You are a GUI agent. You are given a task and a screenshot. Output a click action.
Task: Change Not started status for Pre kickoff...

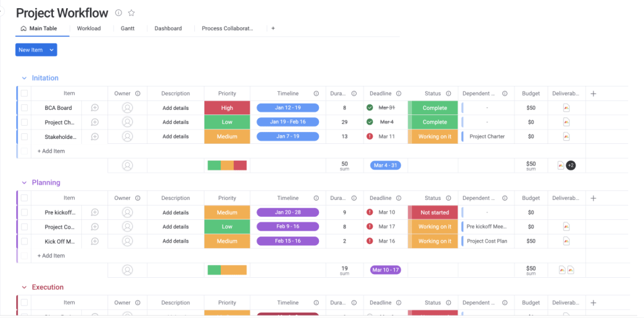[x=433, y=212]
